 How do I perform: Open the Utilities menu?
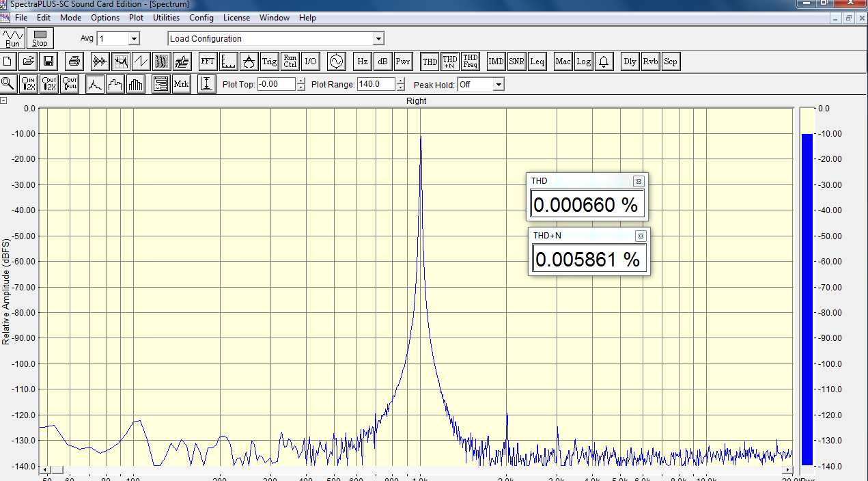(x=166, y=18)
